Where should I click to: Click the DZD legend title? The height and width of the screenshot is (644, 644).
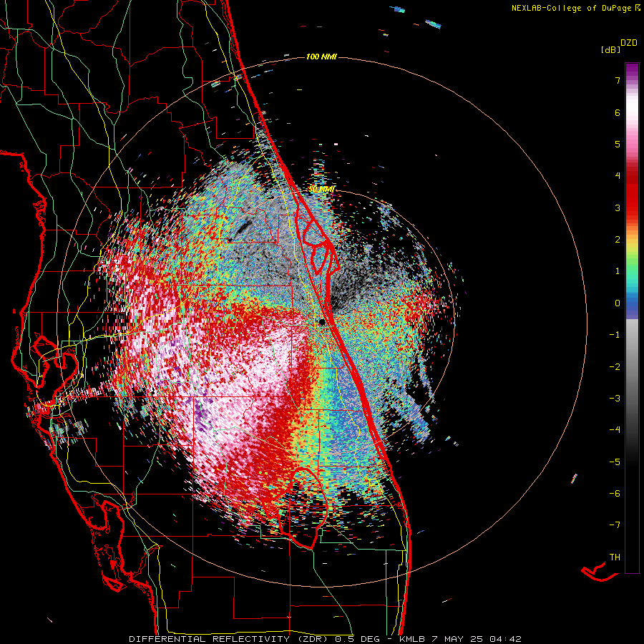(x=629, y=43)
